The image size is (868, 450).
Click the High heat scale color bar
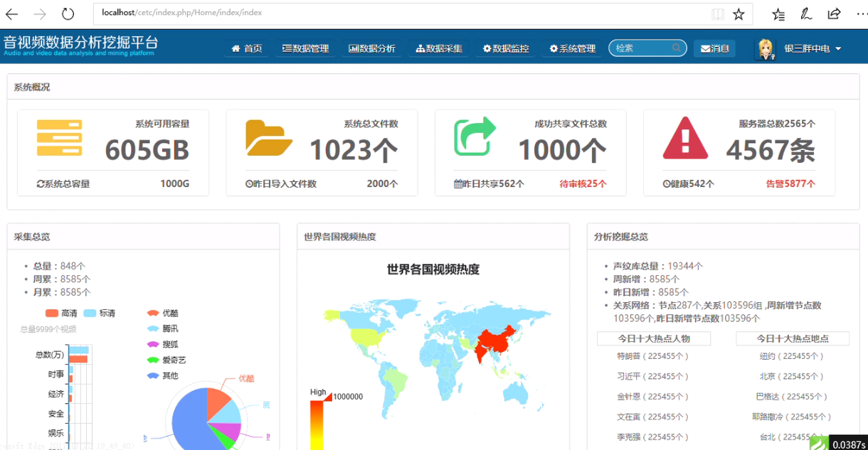tap(317, 425)
